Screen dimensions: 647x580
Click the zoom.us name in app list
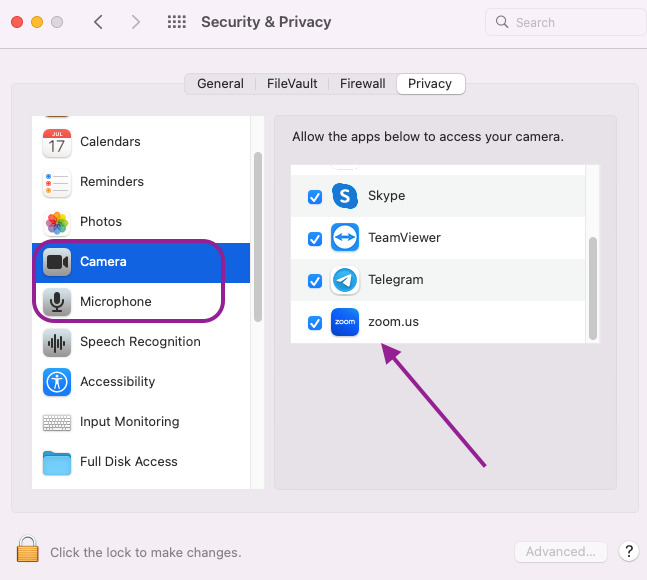tap(393, 322)
